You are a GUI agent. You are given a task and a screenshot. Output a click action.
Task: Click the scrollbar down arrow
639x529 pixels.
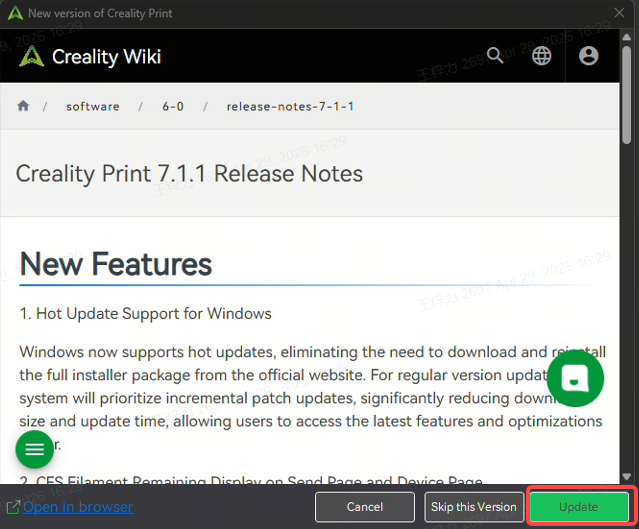(x=626, y=476)
